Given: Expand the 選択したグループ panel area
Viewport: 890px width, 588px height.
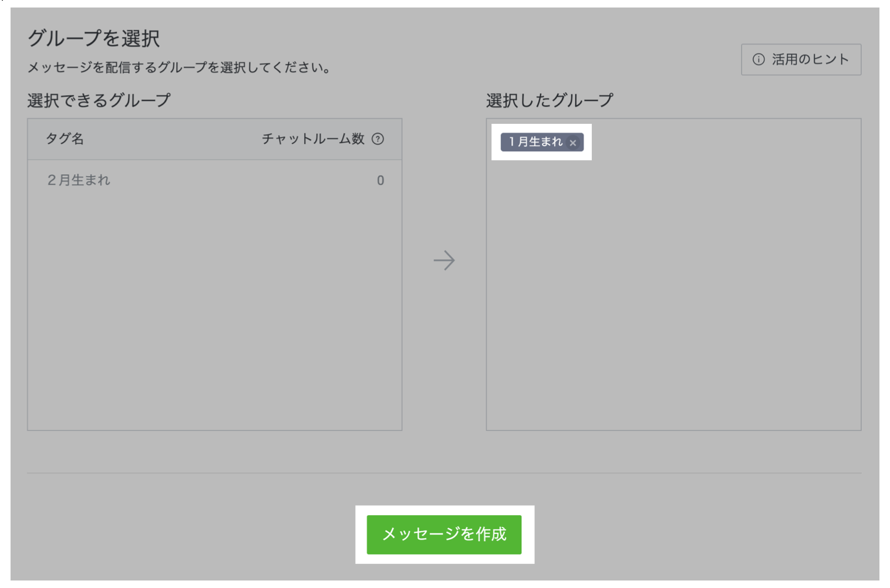Looking at the screenshot, I should (x=673, y=276).
